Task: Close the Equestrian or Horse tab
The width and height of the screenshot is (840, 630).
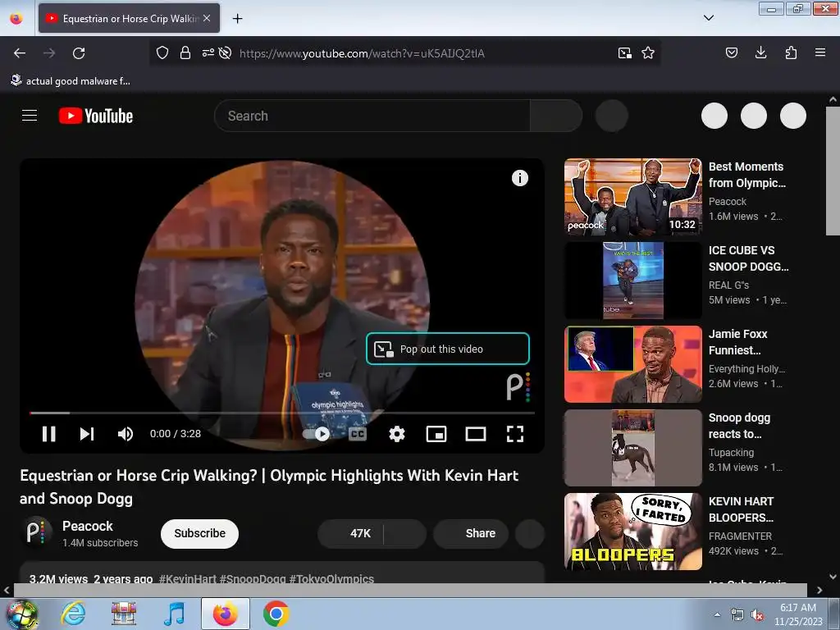Action: click(x=207, y=18)
